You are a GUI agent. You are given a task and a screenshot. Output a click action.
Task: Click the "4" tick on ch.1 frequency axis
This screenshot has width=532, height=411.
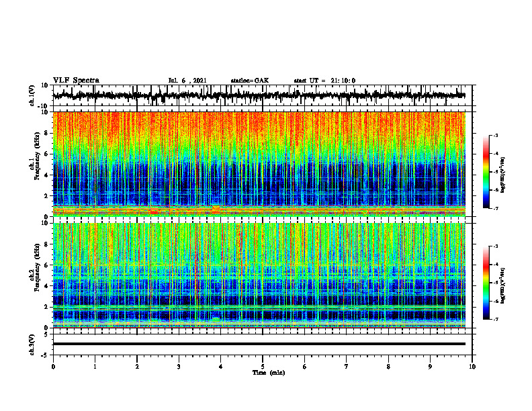(x=46, y=175)
